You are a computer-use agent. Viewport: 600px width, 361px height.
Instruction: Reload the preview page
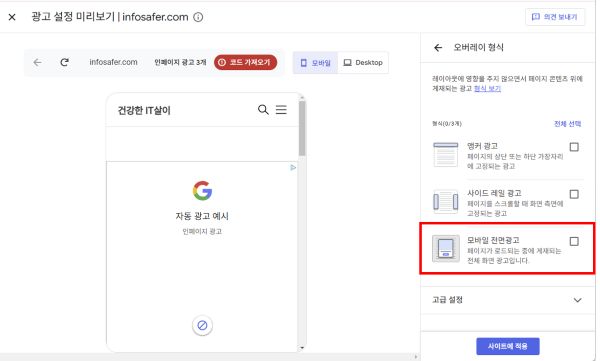tap(64, 62)
